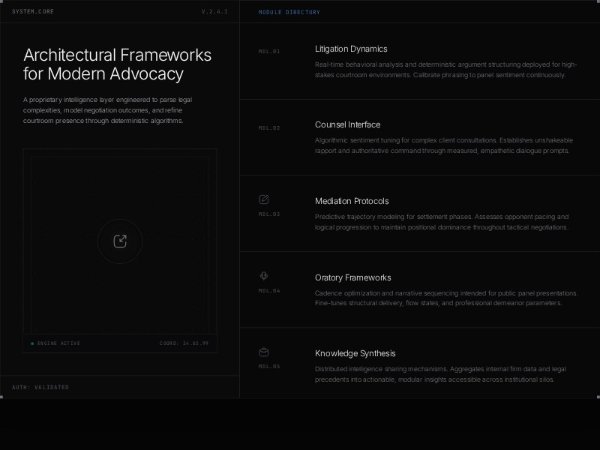Click the Knowledge Synthesis envelope icon
The height and width of the screenshot is (450, 600).
pos(264,352)
